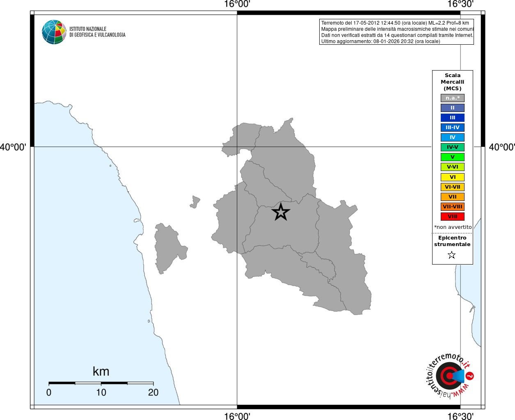Click the star symbol in the legend
This screenshot has height=420, width=515.
coord(452,255)
